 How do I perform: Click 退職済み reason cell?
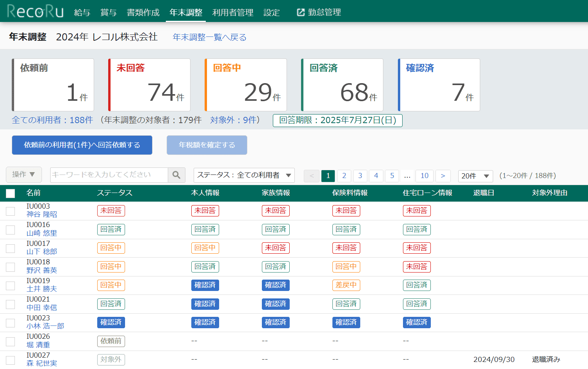coord(546,360)
